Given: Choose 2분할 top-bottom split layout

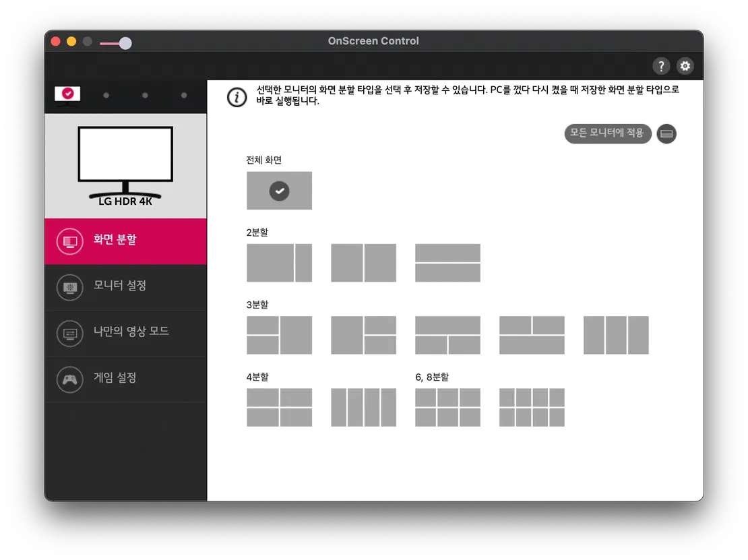Looking at the screenshot, I should pyautogui.click(x=447, y=263).
